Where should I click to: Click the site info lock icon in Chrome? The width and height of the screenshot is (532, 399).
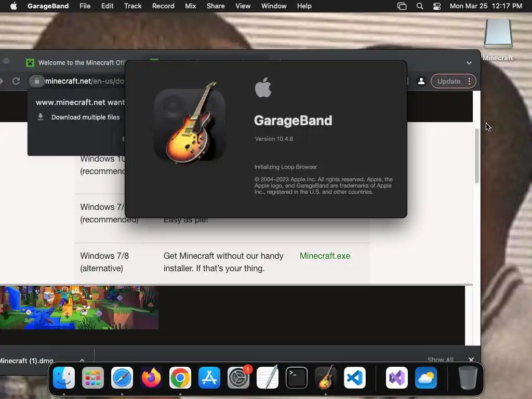point(37,81)
